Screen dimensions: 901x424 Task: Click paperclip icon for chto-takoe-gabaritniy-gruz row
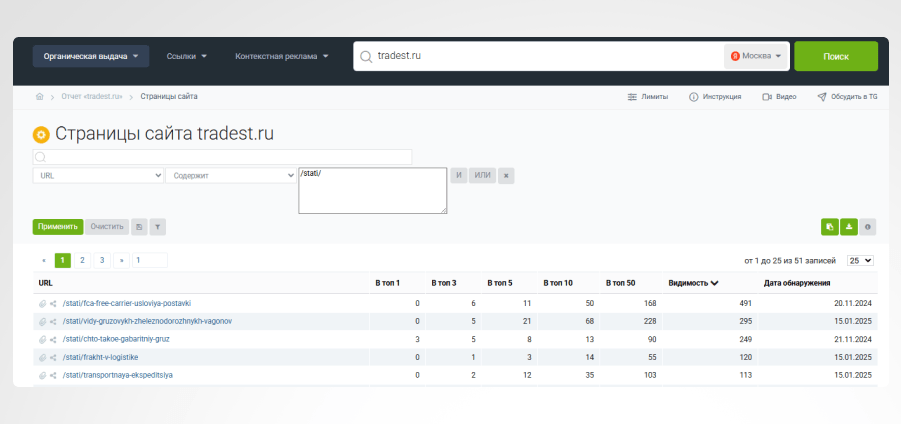[42, 340]
